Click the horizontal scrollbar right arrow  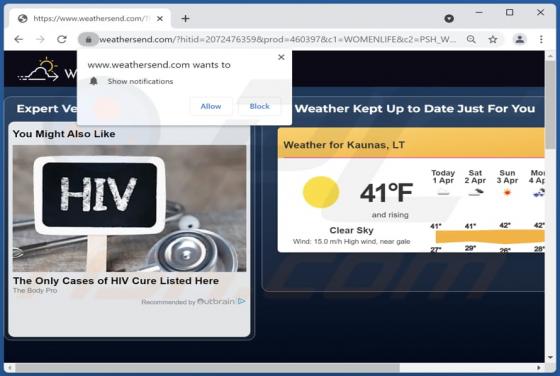click(x=539, y=368)
